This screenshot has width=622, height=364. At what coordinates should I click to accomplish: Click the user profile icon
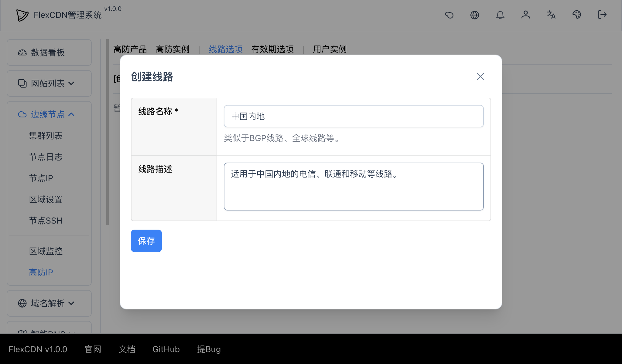pos(526,15)
